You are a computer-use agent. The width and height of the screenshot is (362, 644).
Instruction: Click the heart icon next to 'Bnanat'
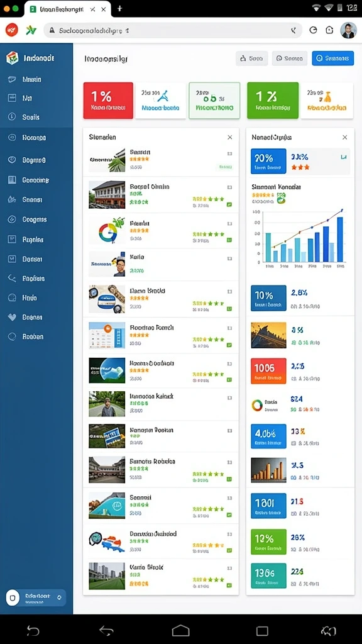(x=12, y=317)
